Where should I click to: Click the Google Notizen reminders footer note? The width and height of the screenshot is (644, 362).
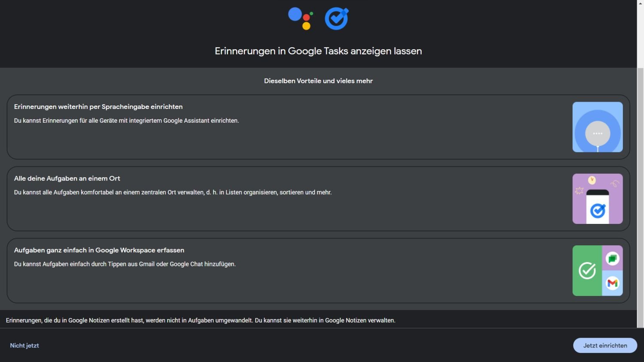[x=200, y=320]
